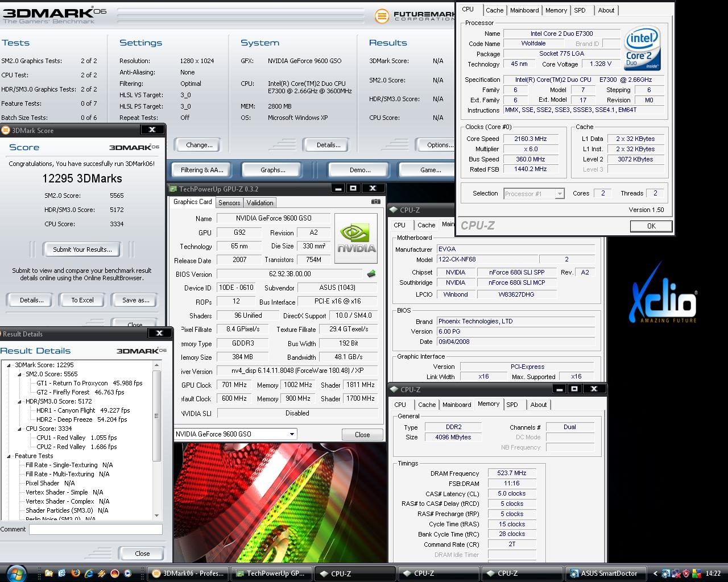
Task: Click Save as... in the Score window
Action: (135, 300)
